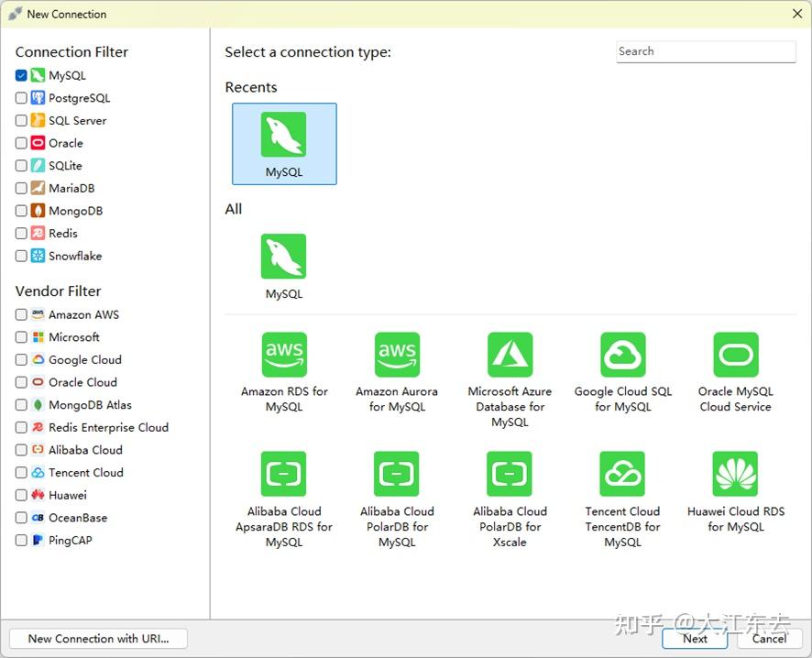The width and height of the screenshot is (812, 658).
Task: Close the New Connection dialog
Action: tap(797, 14)
